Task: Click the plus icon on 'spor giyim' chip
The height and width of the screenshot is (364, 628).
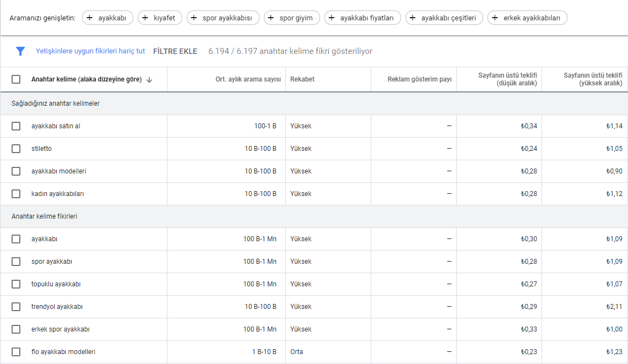Action: (x=272, y=18)
